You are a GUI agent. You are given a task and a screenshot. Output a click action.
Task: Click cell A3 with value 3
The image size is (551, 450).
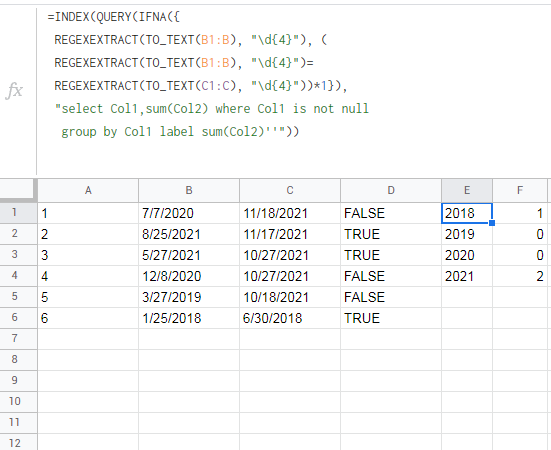click(88, 255)
